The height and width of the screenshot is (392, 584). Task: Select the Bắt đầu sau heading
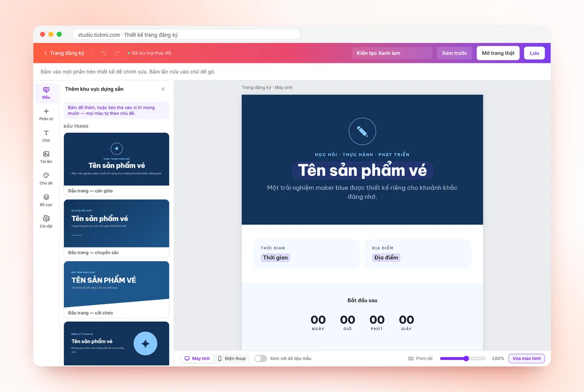point(362,301)
